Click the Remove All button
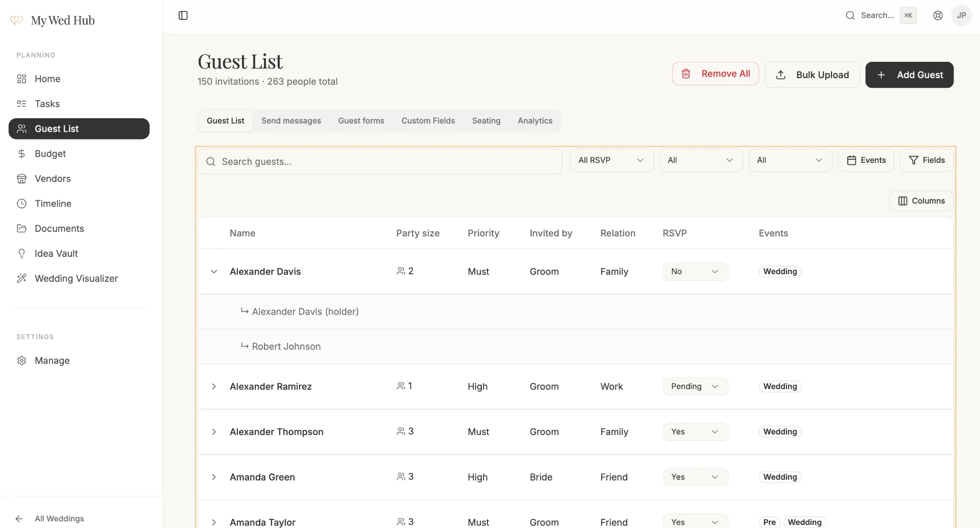This screenshot has height=528, width=980. click(x=715, y=74)
